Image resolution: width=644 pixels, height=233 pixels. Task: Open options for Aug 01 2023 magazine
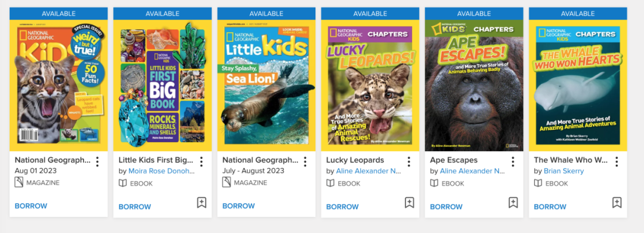point(97,161)
